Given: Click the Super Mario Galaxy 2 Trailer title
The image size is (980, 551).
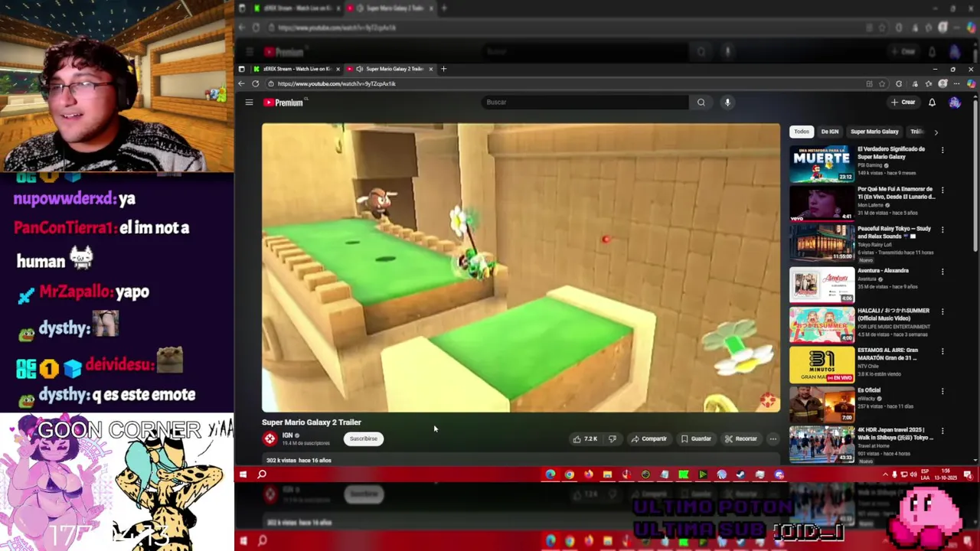Looking at the screenshot, I should pyautogui.click(x=312, y=422).
